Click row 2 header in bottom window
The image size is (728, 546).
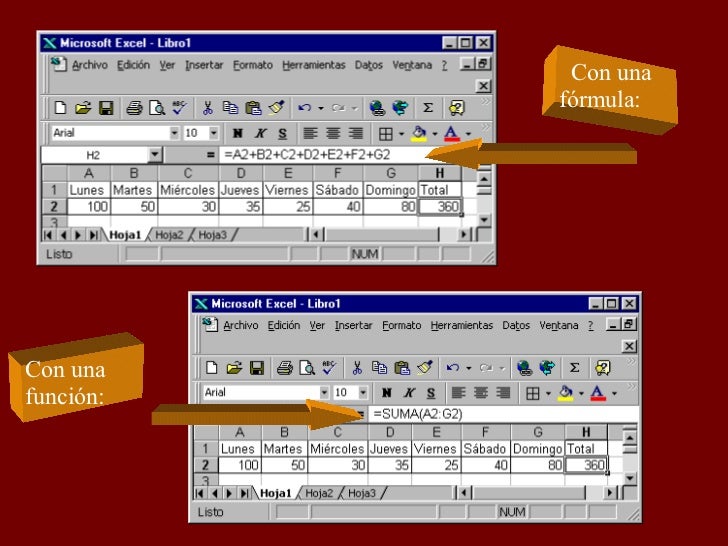pos(205,465)
